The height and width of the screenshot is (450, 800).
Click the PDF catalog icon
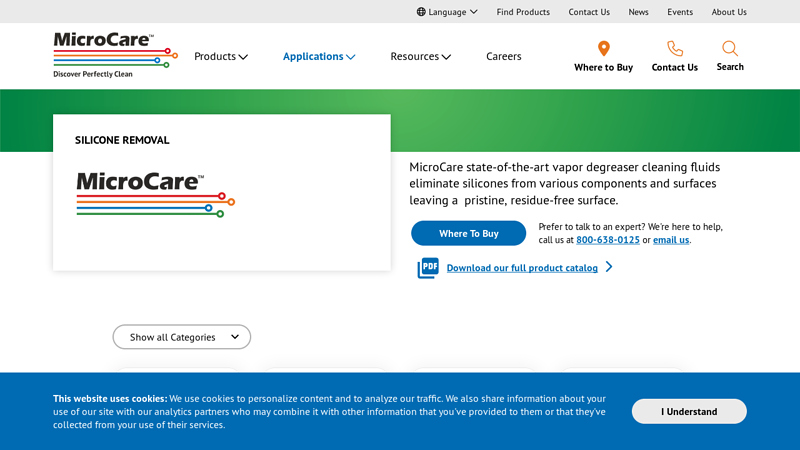pos(428,268)
